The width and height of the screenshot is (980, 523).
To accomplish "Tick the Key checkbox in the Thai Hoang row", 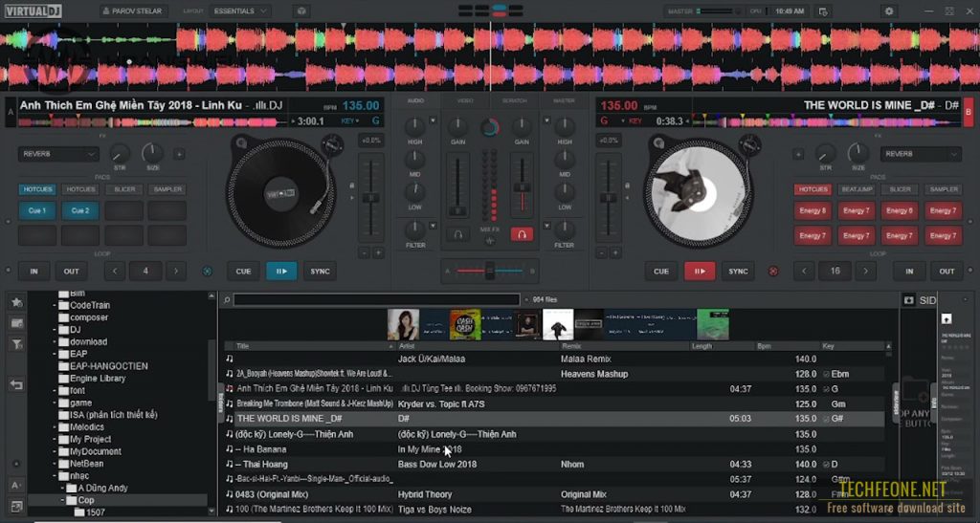I will [826, 465].
